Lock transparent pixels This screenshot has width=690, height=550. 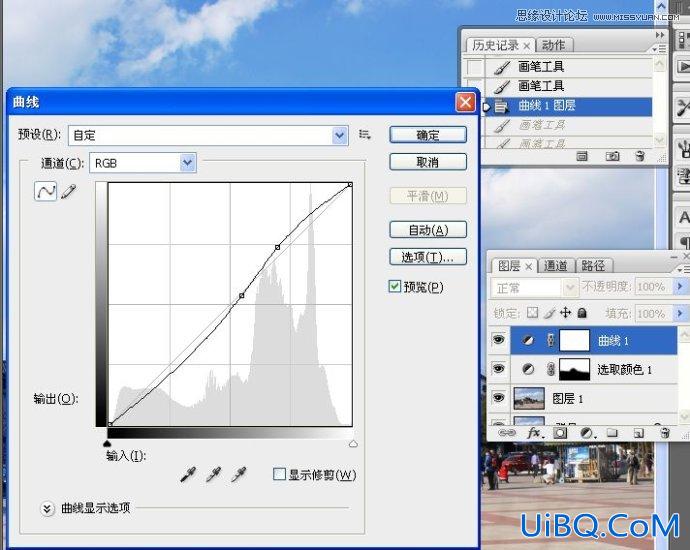(x=532, y=313)
